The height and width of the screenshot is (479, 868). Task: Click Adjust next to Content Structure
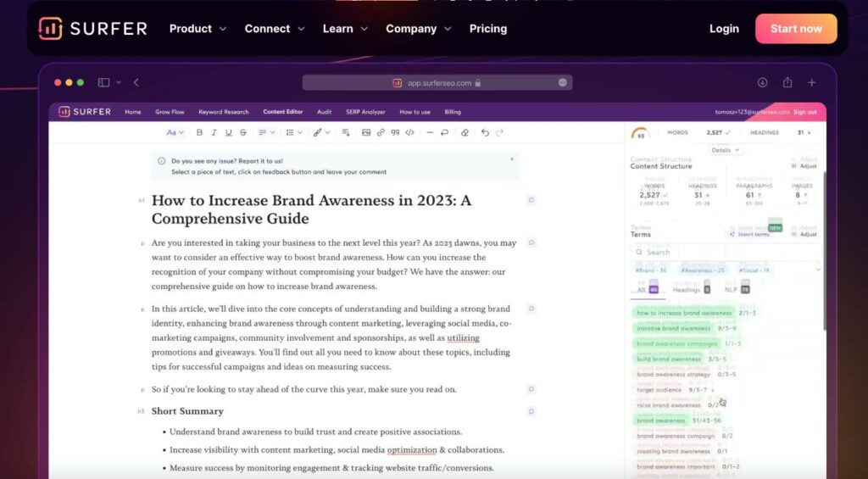(805, 166)
